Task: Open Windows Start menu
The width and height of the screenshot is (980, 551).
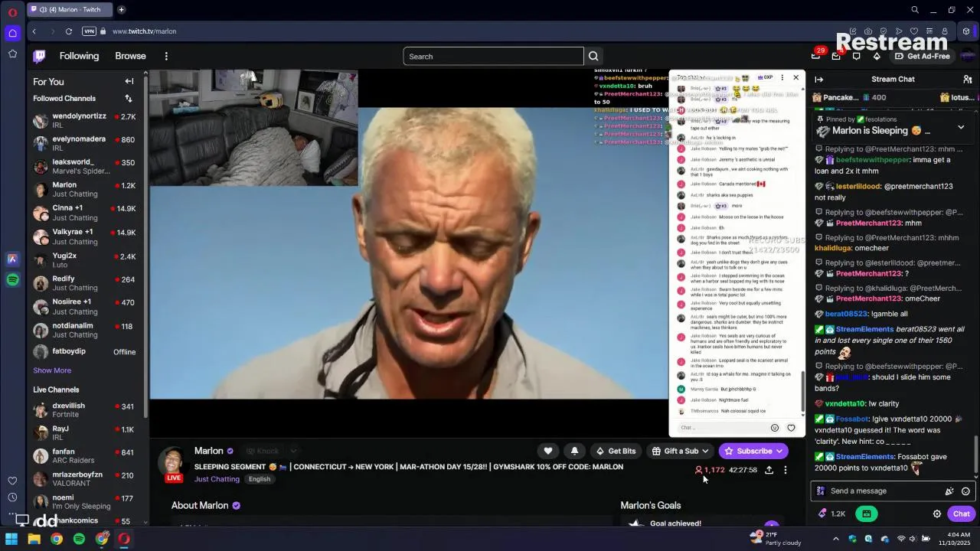Action: tap(11, 539)
